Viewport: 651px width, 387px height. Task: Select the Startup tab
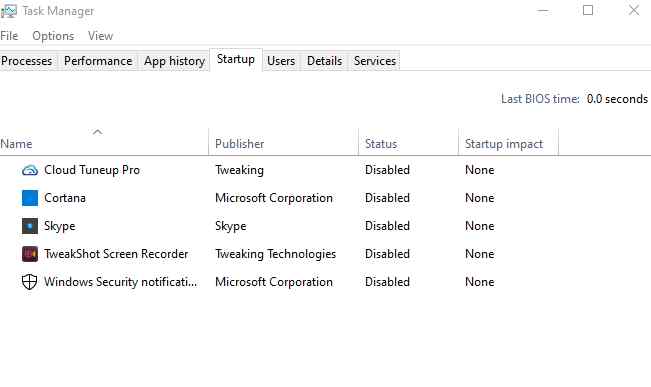(x=236, y=59)
